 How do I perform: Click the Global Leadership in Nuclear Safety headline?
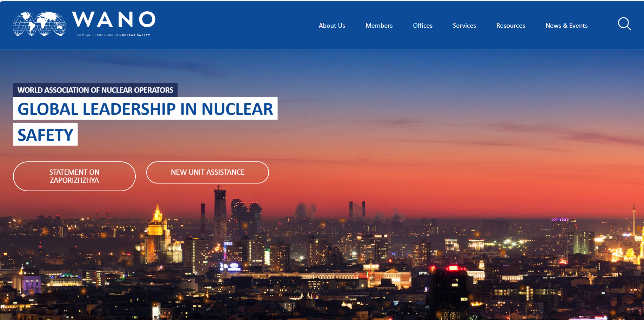click(x=145, y=109)
